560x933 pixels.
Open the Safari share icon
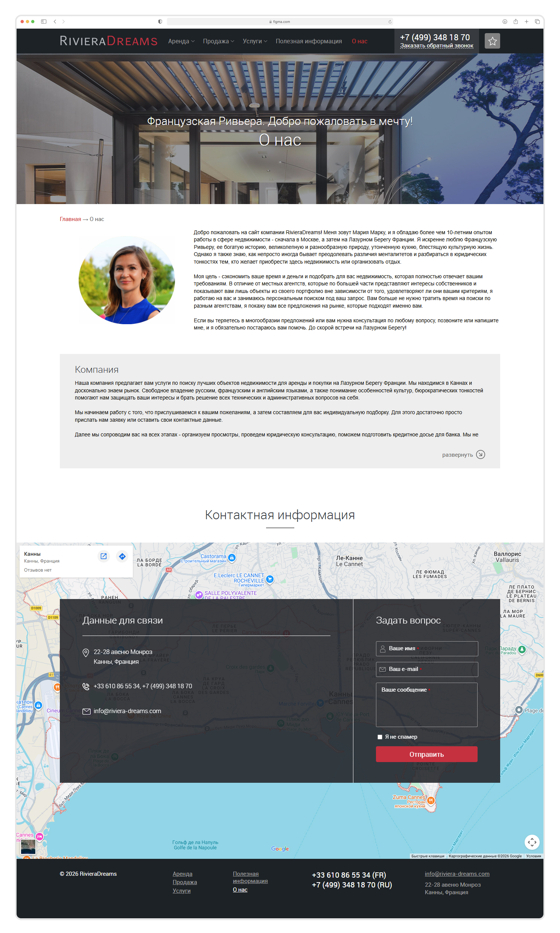[x=516, y=21]
